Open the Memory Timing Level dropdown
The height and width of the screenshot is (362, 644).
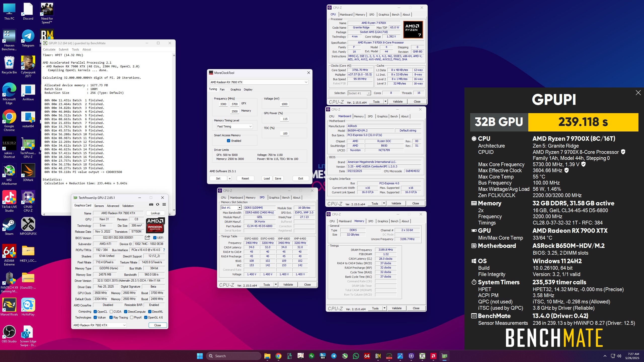click(234, 126)
